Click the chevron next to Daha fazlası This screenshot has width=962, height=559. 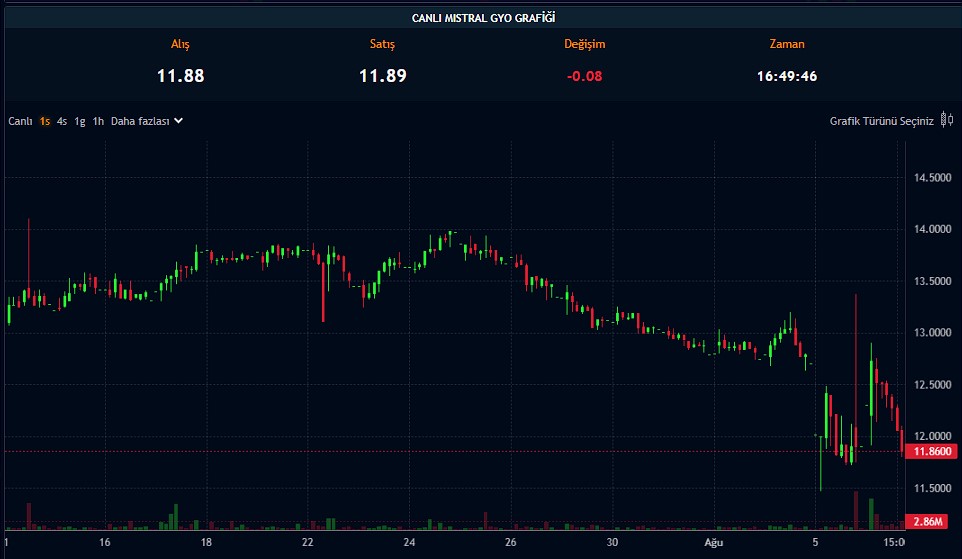pyautogui.click(x=179, y=121)
